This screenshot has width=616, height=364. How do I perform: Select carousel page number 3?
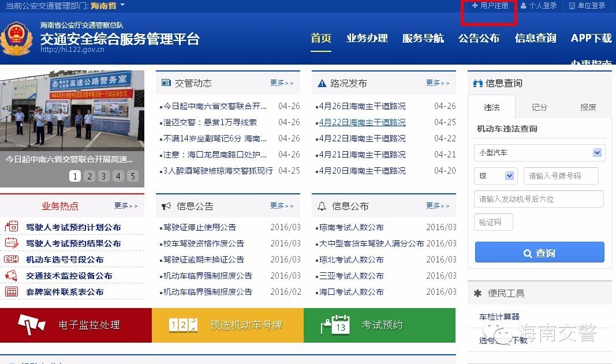point(103,176)
